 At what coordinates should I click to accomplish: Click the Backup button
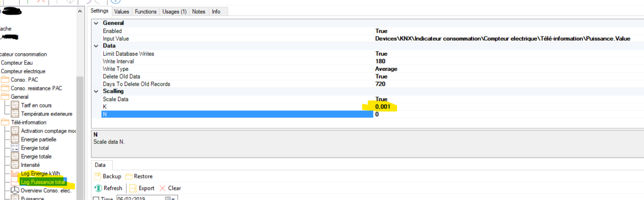(108, 177)
